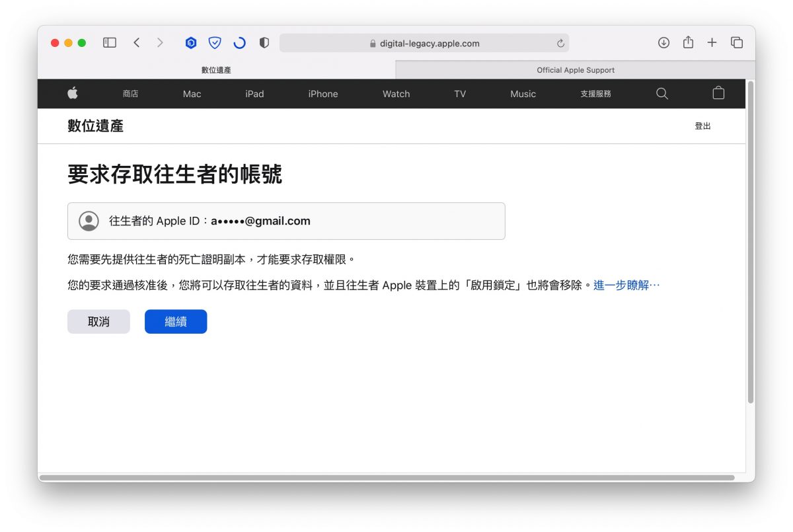Click the 進一步瞭解 link
The height and width of the screenshot is (532, 793).
[x=626, y=285]
